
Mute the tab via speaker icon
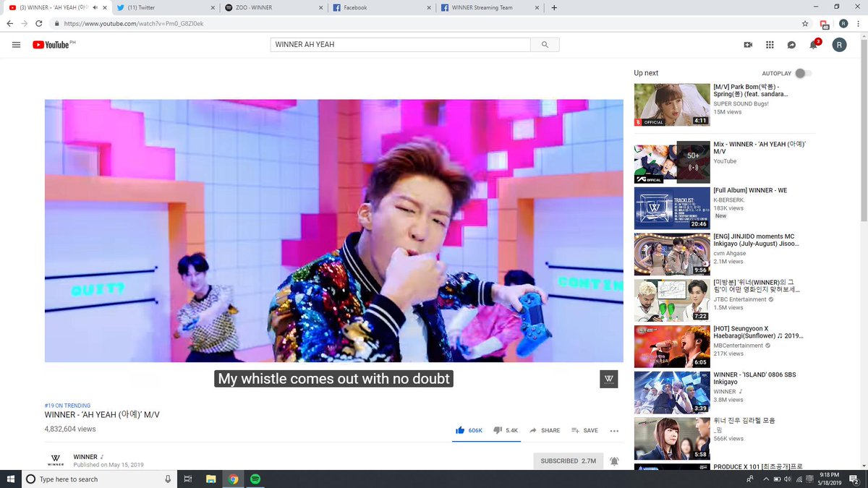click(x=95, y=7)
